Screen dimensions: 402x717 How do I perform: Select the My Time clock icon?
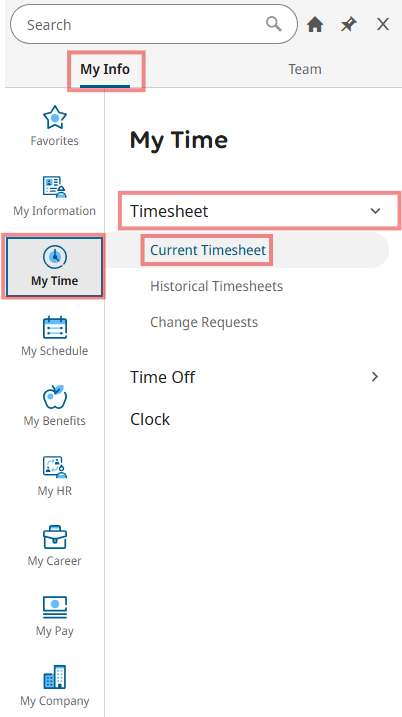pos(54,257)
